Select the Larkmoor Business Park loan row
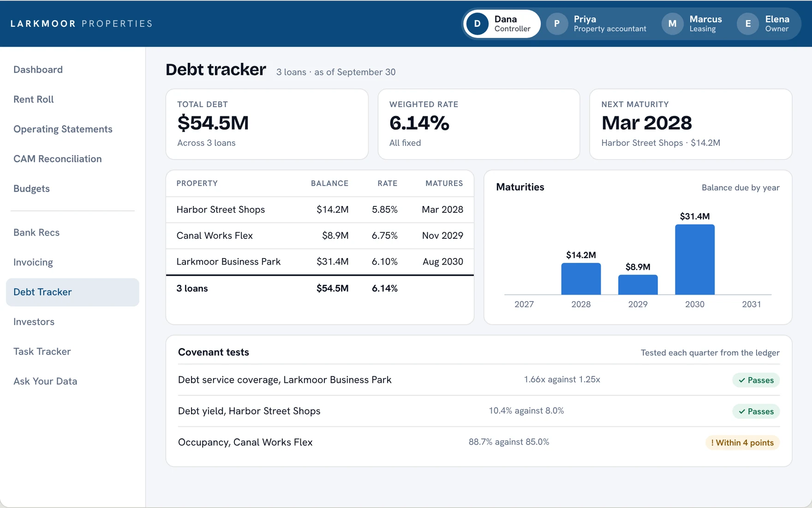Image resolution: width=812 pixels, height=508 pixels. point(320,262)
